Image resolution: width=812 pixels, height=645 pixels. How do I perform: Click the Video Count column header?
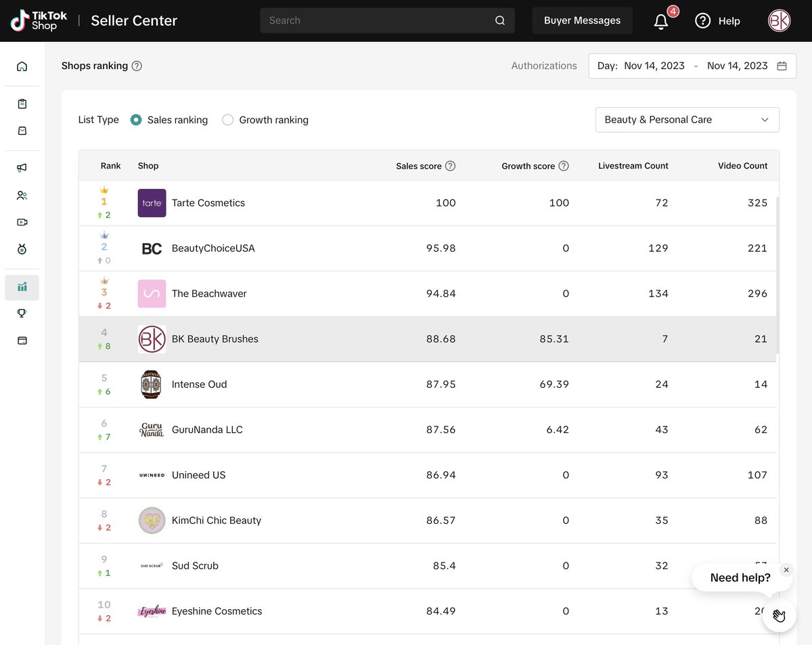pyautogui.click(x=743, y=166)
